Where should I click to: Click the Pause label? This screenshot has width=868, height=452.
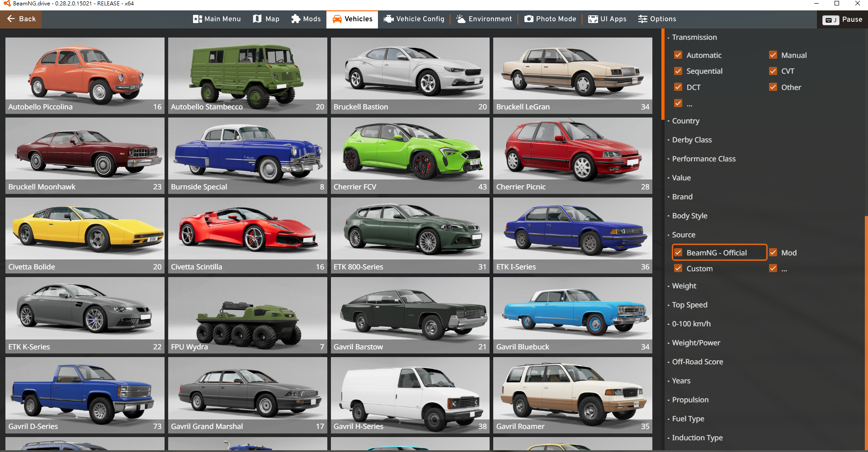tap(852, 19)
